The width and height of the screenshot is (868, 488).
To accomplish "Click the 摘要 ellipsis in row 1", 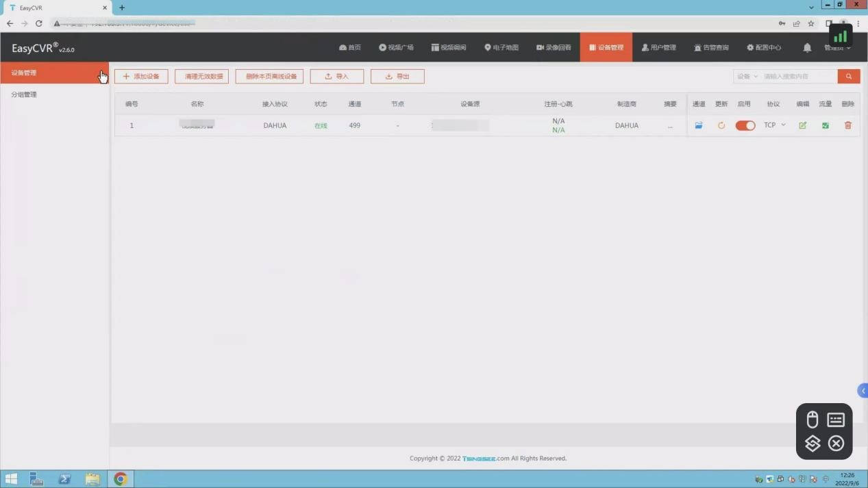I will click(670, 126).
